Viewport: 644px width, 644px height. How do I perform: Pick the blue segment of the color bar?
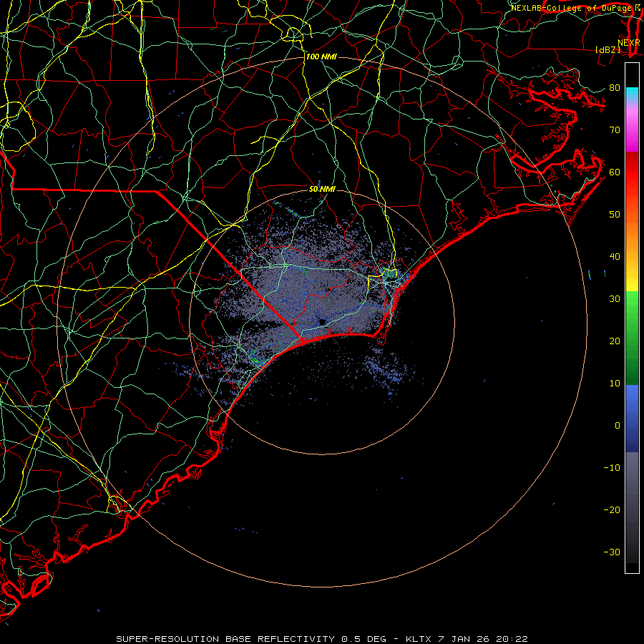pos(632,419)
